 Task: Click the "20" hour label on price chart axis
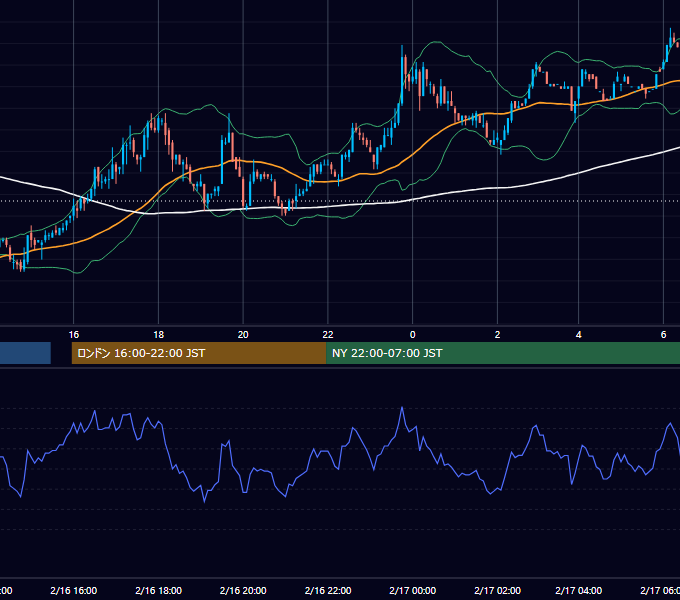click(x=243, y=335)
